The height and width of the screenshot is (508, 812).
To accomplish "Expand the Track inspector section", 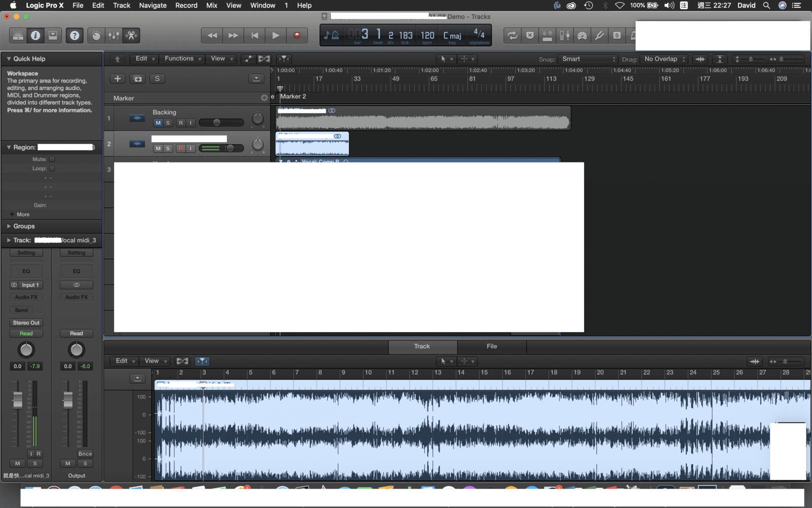I will click(x=9, y=240).
